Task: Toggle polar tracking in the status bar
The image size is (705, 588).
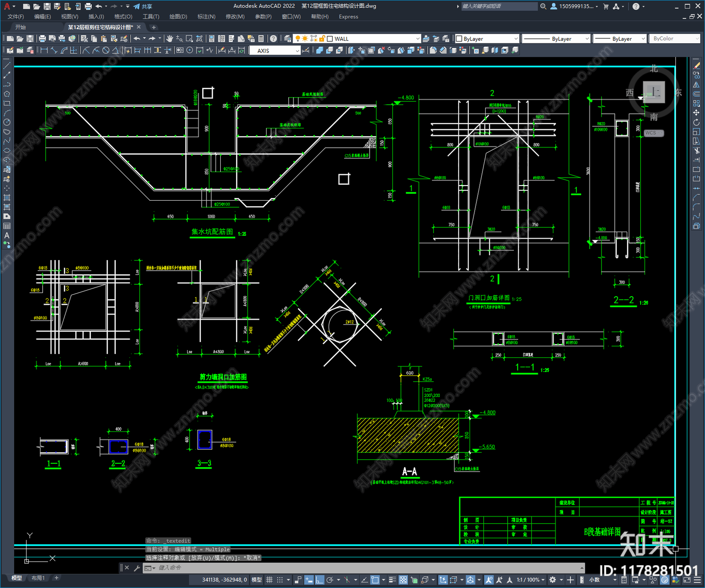Action: click(330, 580)
